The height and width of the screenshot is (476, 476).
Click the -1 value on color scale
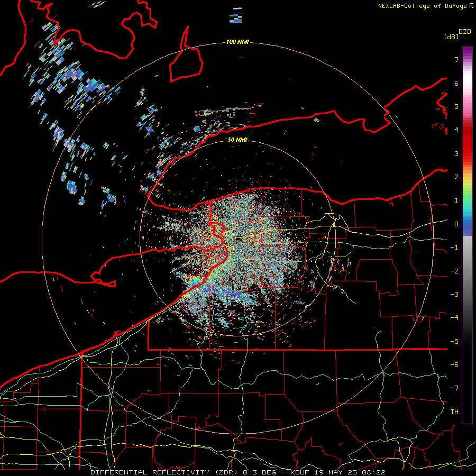pyautogui.click(x=454, y=248)
